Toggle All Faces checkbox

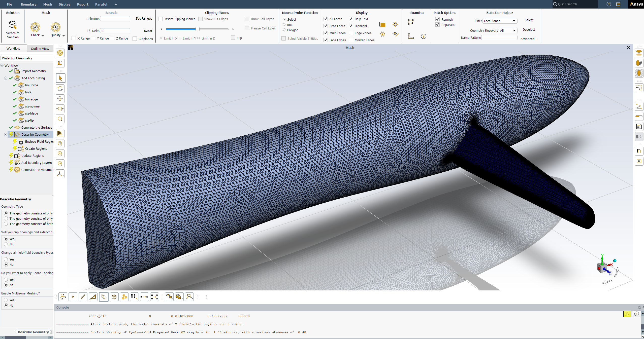[x=326, y=19]
